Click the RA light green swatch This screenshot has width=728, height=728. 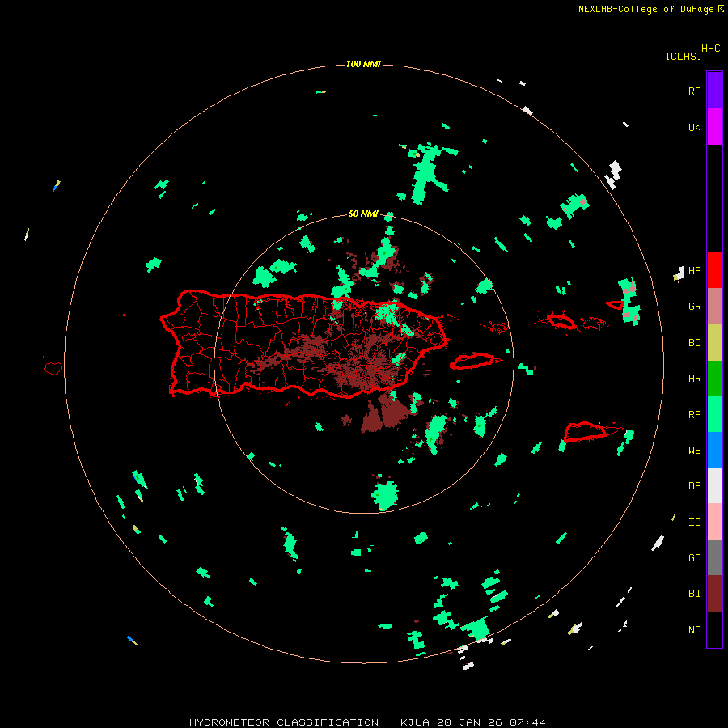714,414
